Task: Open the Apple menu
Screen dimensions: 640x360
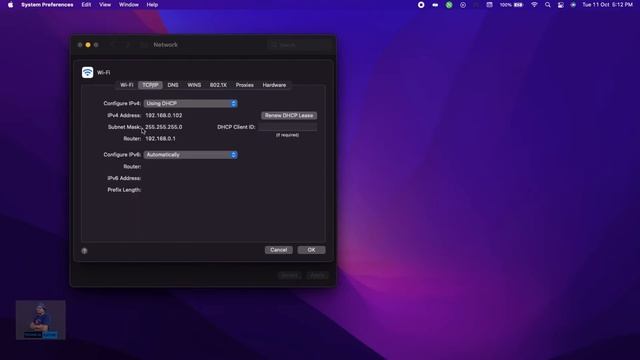Action: (10, 5)
